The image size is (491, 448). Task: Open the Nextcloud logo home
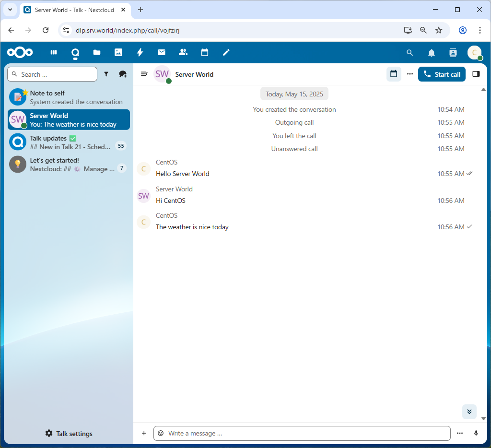point(20,52)
